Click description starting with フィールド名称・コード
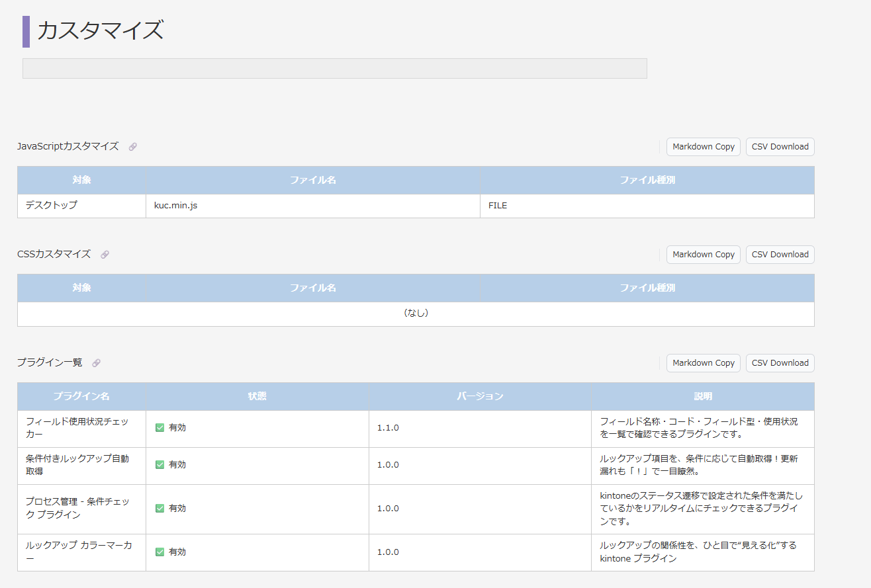 (699, 428)
